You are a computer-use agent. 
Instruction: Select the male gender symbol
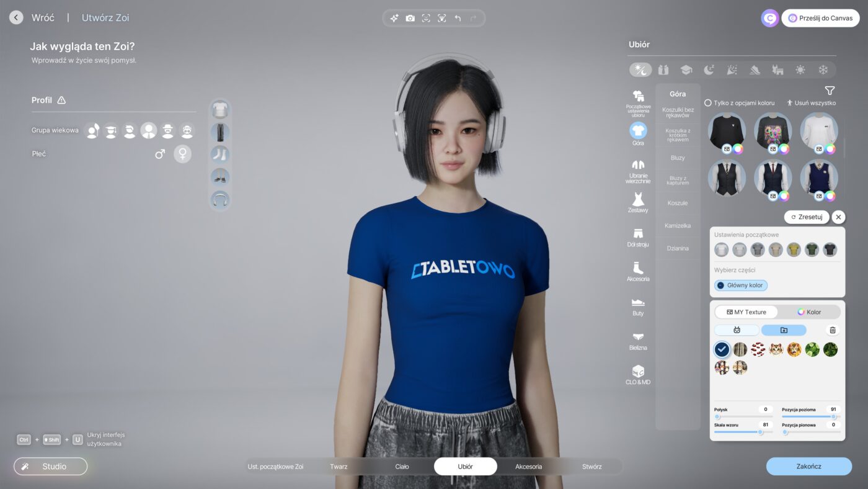pos(160,154)
